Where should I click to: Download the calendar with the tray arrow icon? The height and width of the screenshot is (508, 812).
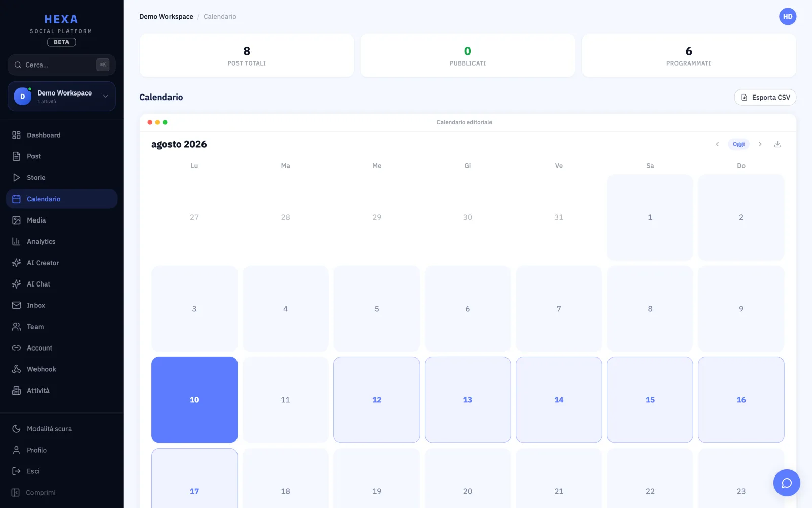[x=777, y=144]
